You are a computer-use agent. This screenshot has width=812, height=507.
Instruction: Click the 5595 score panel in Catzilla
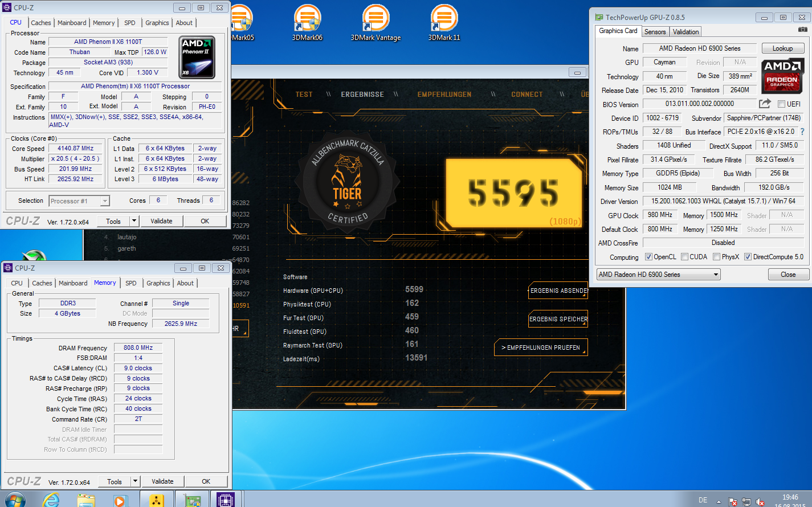pos(513,193)
